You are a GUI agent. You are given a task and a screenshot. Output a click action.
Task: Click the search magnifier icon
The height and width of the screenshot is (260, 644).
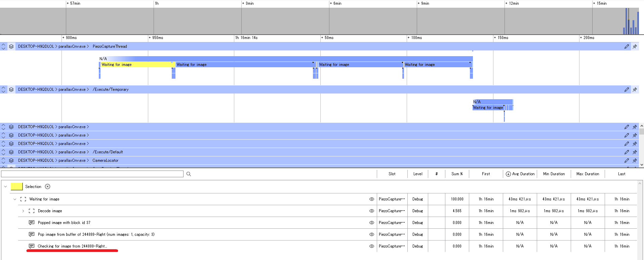189,174
